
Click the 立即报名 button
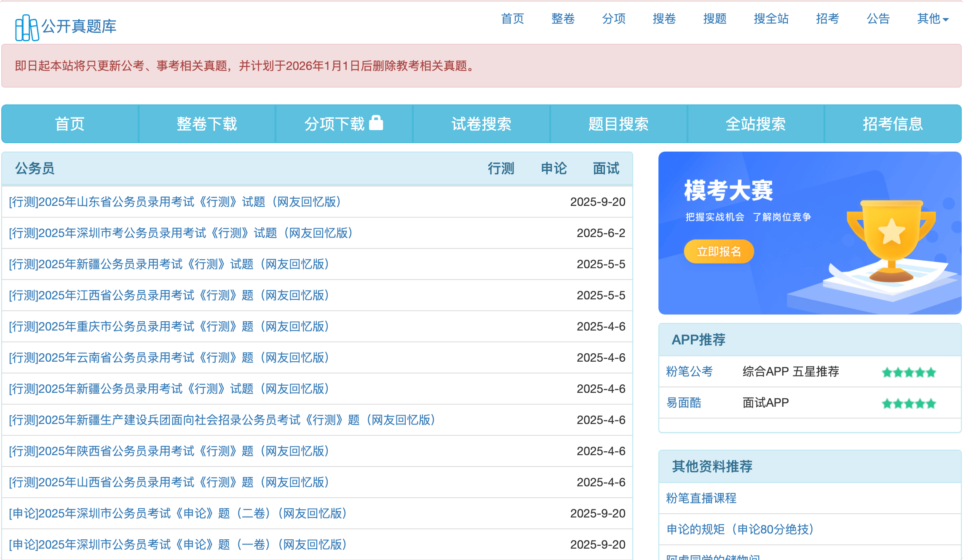coord(719,251)
